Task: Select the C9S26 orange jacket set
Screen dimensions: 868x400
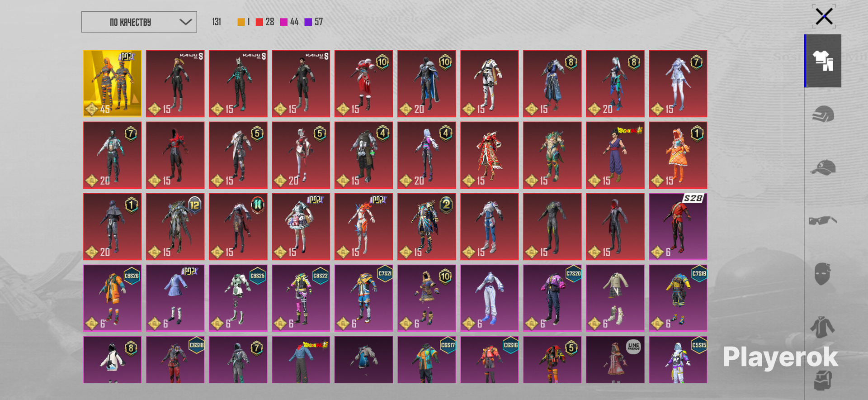Action: pyautogui.click(x=112, y=298)
